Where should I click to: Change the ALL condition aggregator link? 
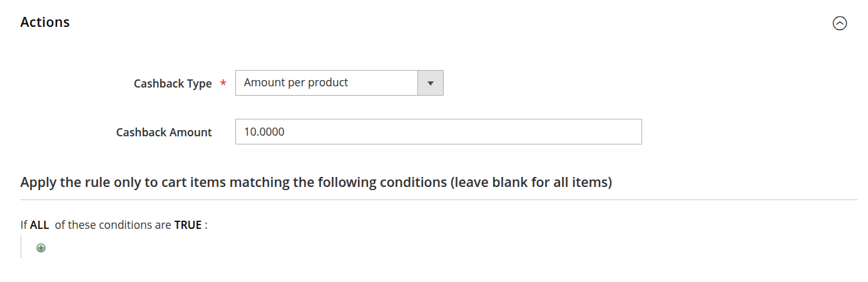pyautogui.click(x=39, y=225)
